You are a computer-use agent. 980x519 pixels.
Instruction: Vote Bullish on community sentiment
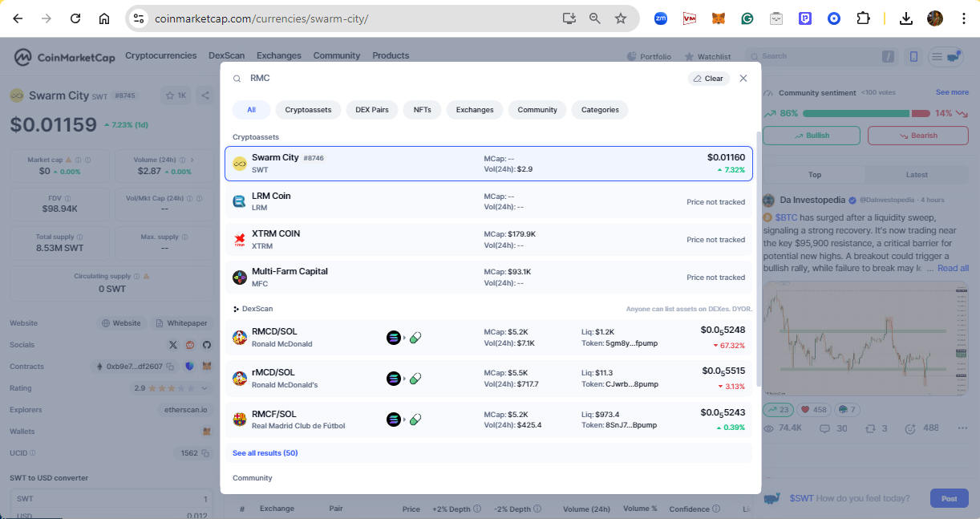(812, 136)
